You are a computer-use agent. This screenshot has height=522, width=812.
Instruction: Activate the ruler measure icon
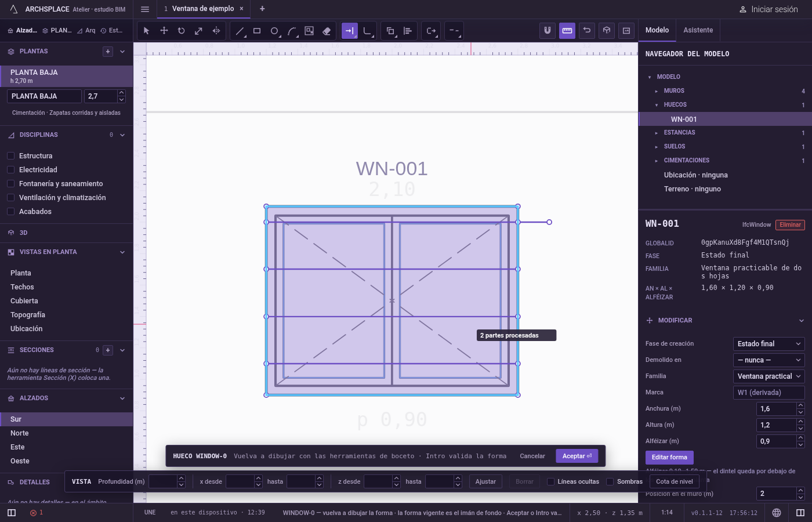point(567,31)
